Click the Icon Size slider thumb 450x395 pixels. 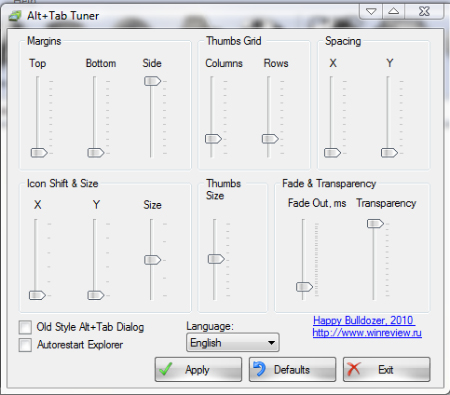[x=152, y=260]
